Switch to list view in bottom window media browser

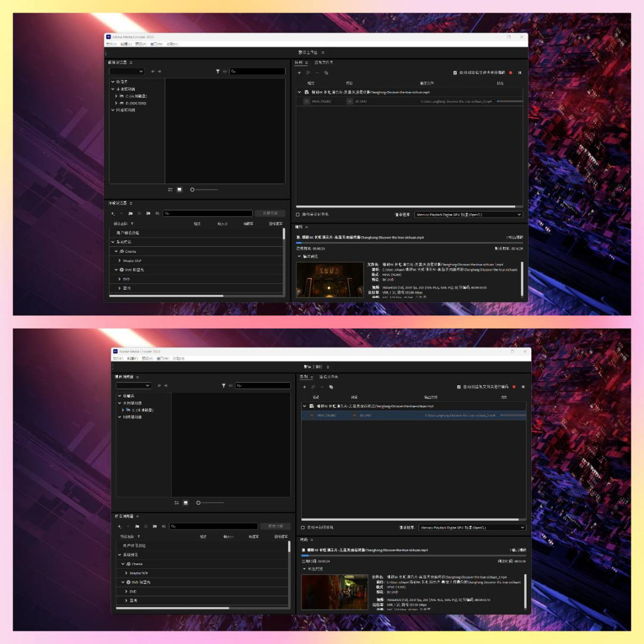coord(177,503)
